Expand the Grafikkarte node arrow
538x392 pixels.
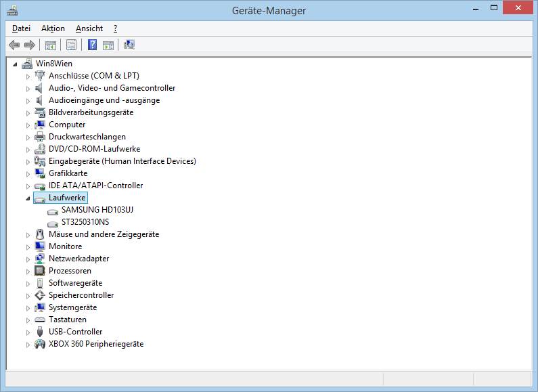click(x=28, y=174)
